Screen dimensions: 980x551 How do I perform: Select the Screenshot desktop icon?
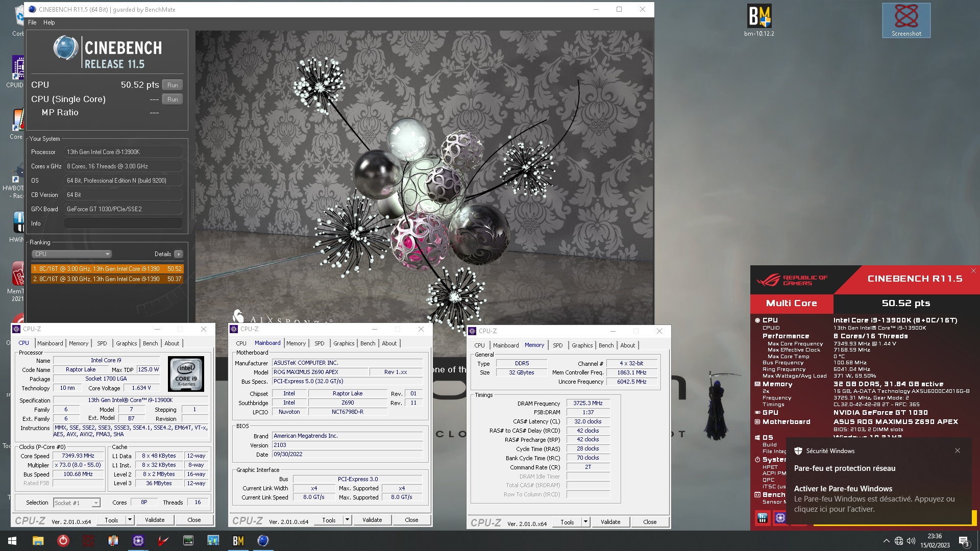[x=906, y=20]
